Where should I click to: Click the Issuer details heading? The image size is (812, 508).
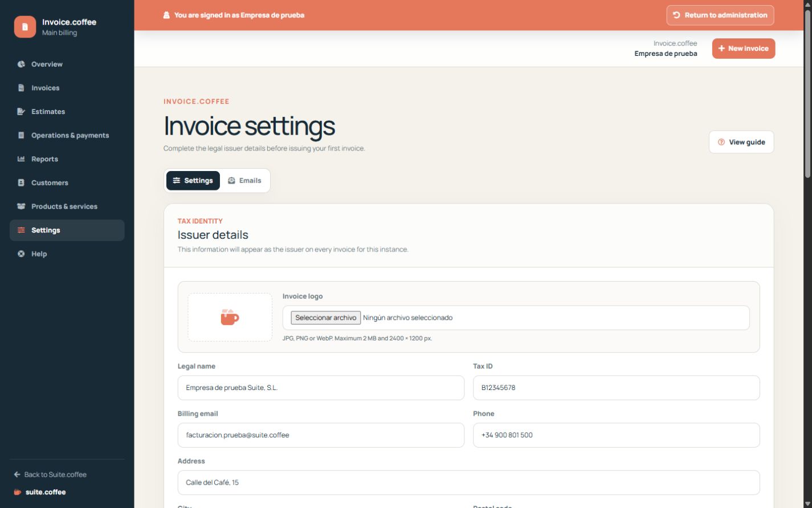click(x=213, y=235)
